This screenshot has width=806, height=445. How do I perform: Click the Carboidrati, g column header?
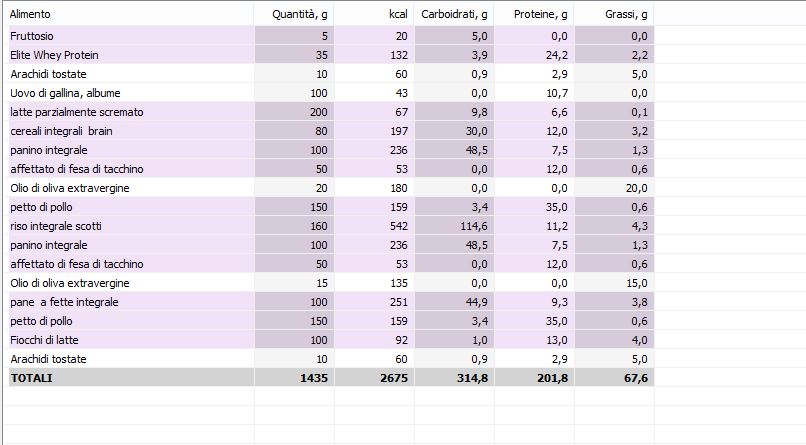(455, 14)
